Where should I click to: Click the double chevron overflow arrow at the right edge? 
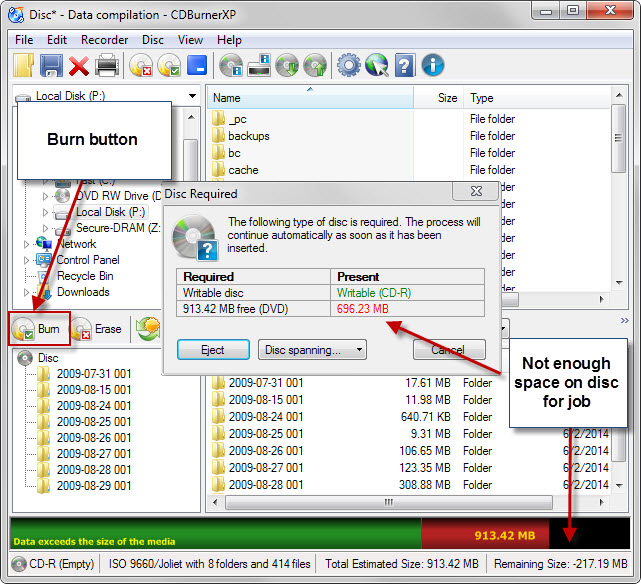[624, 320]
